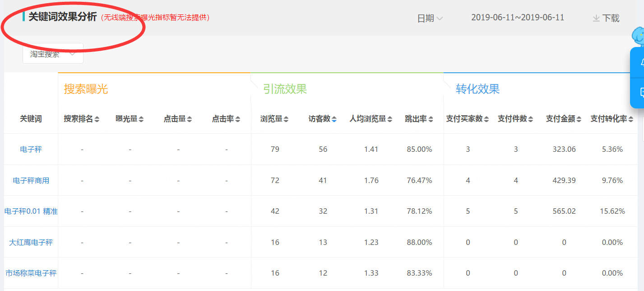The width and height of the screenshot is (644, 291).
Task: Expand the 淘宝搜索 source dropdown
Action: tap(53, 54)
